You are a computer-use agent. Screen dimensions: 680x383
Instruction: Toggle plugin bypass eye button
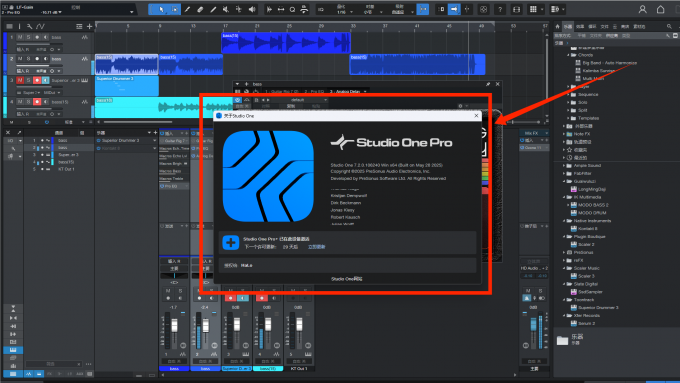tap(238, 100)
